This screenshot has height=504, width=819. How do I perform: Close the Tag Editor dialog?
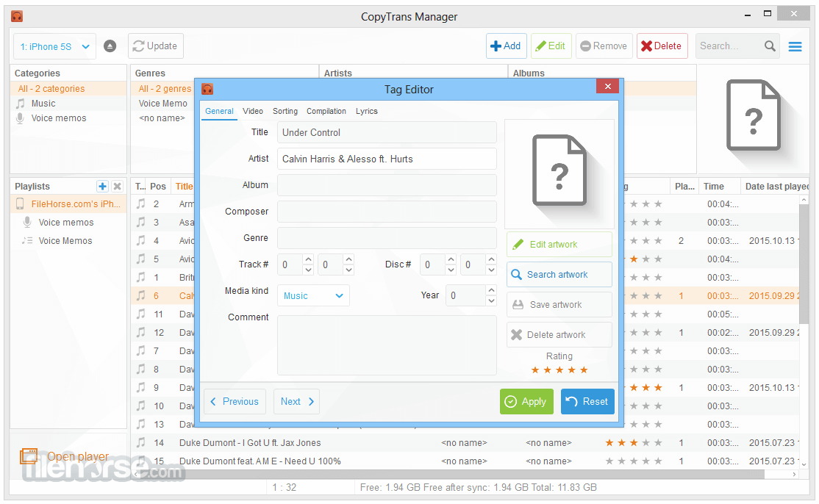point(607,87)
